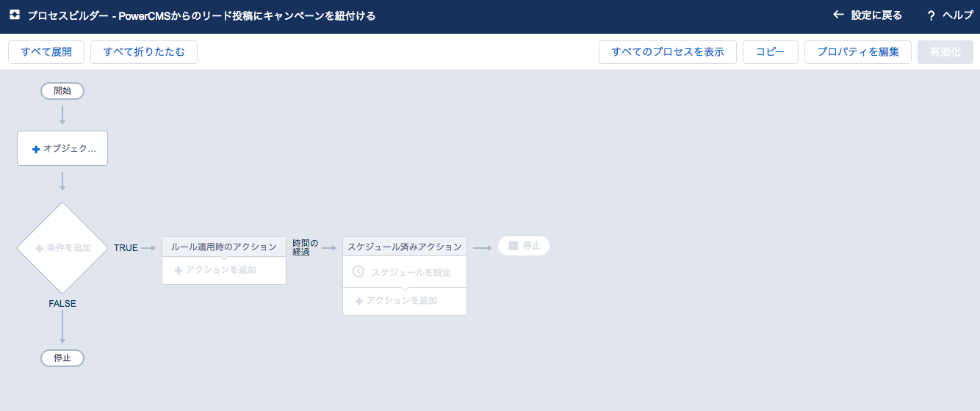Click the ルール適用時のアクション header
Image resolution: width=980 pixels, height=411 pixels.
[224, 247]
